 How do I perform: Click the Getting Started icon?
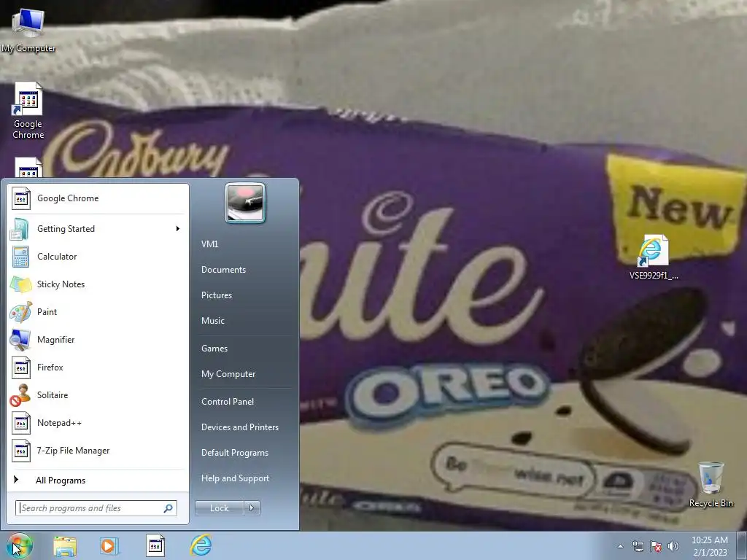pyautogui.click(x=20, y=229)
